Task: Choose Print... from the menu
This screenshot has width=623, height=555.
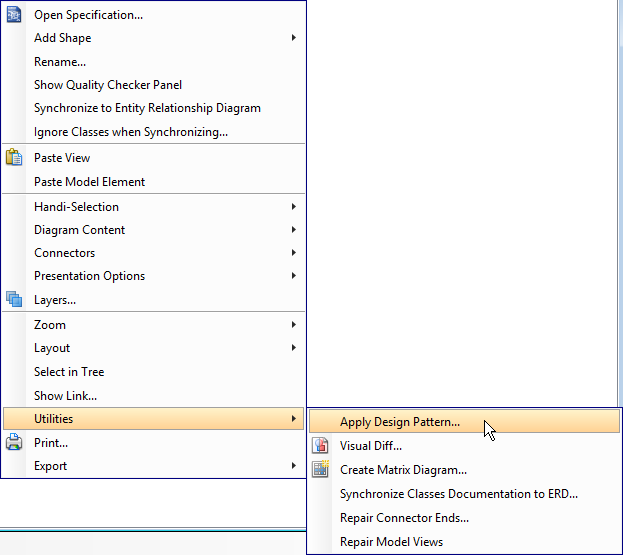Action: click(x=153, y=442)
